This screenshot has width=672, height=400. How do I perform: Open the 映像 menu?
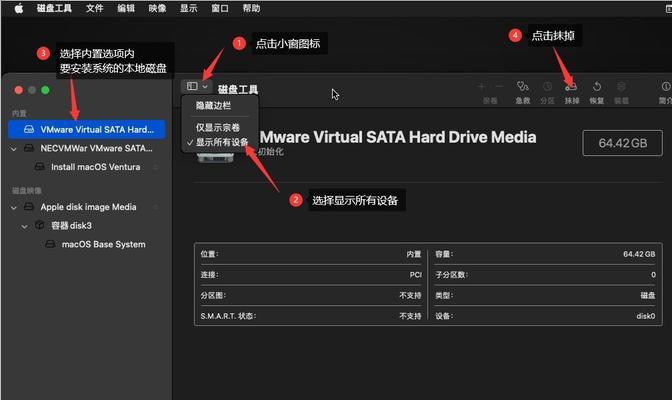click(x=157, y=8)
